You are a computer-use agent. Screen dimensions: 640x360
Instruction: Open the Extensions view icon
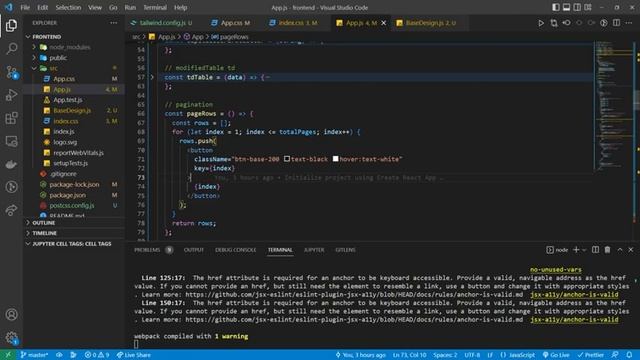[11, 118]
